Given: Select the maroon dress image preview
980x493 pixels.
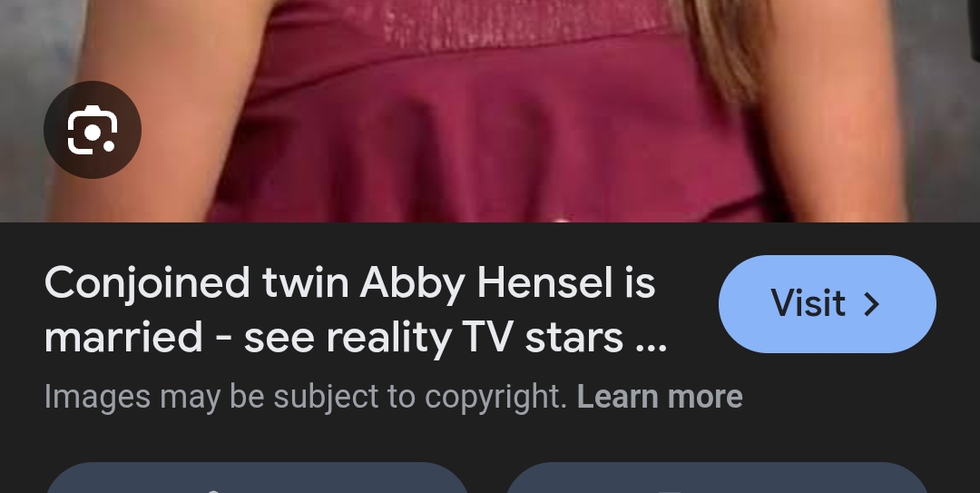Looking at the screenshot, I should tap(490, 111).
